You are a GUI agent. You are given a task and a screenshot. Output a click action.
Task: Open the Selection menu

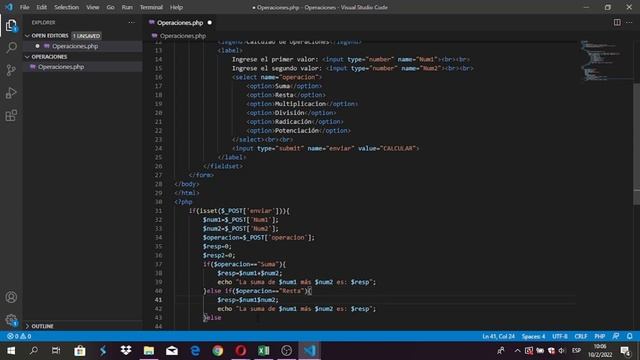pos(67,7)
